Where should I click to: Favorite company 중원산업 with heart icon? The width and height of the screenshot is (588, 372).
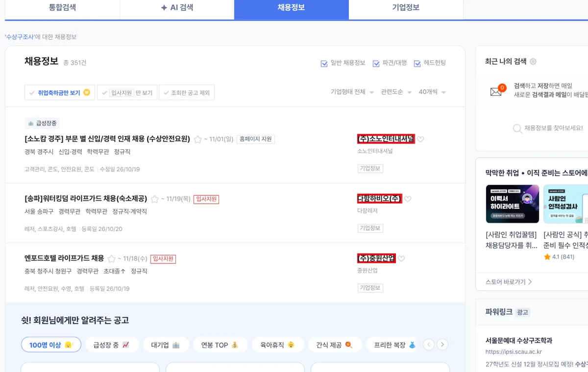(401, 259)
